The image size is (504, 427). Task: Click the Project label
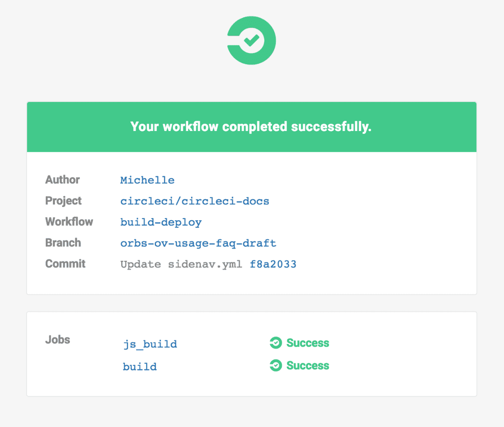pyautogui.click(x=63, y=201)
